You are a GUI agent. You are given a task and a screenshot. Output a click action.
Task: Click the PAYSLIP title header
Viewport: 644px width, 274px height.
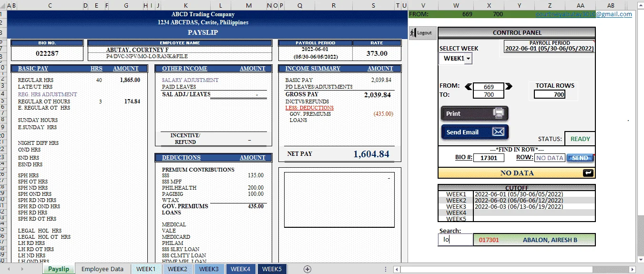coord(203,32)
